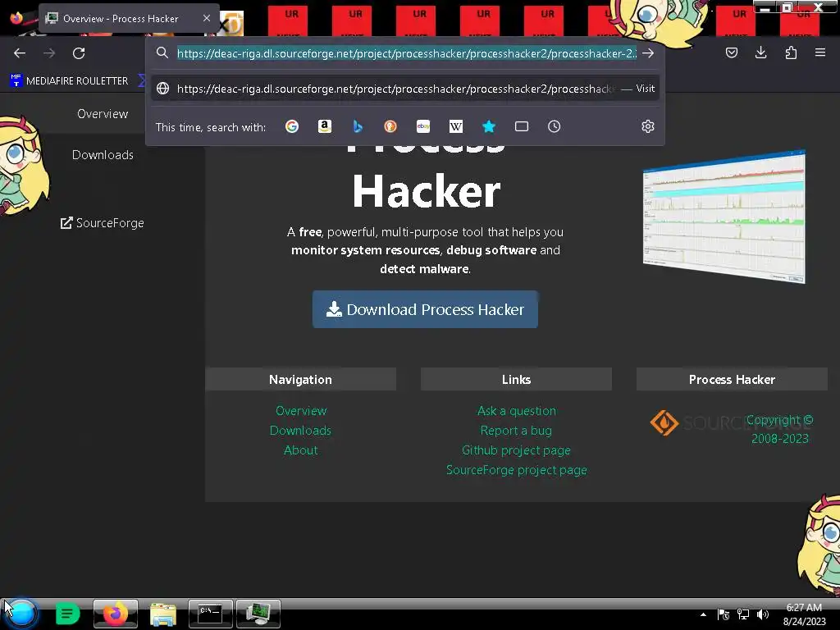The width and height of the screenshot is (840, 630).
Task: Open the Github project page link
Action: click(x=516, y=450)
